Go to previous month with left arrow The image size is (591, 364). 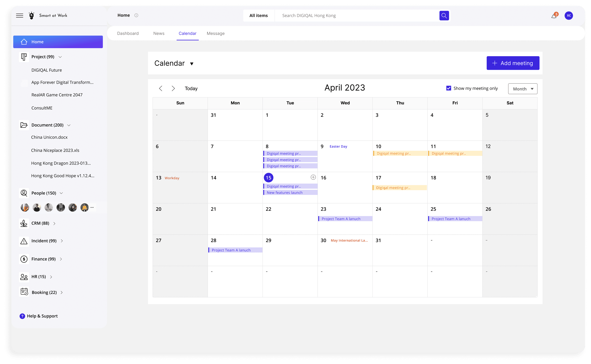161,88
